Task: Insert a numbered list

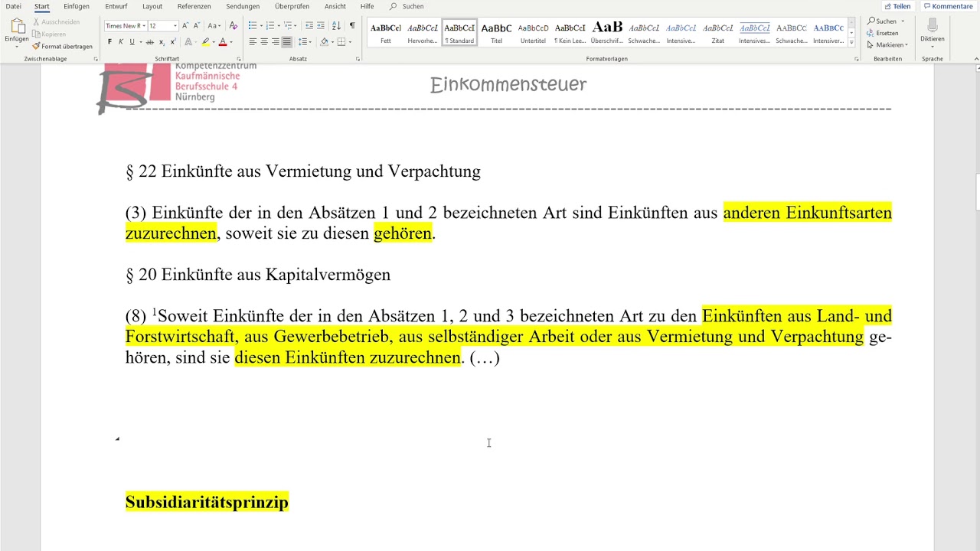Action: coord(269,26)
